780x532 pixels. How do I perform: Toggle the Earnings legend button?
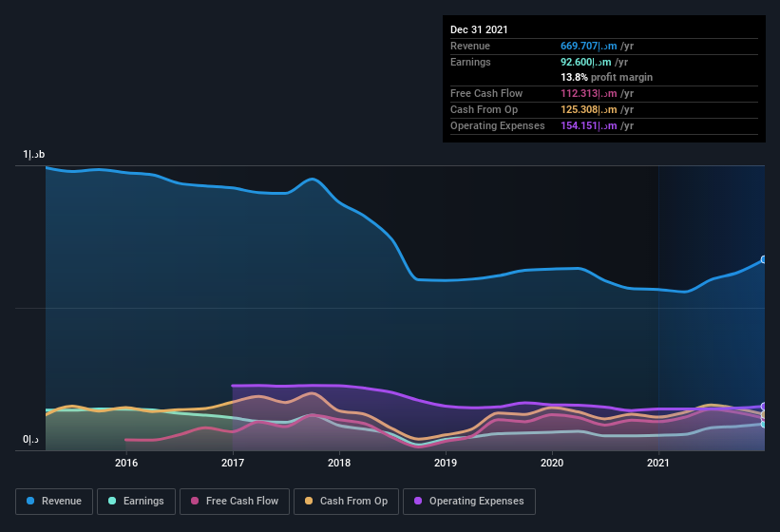(136, 502)
